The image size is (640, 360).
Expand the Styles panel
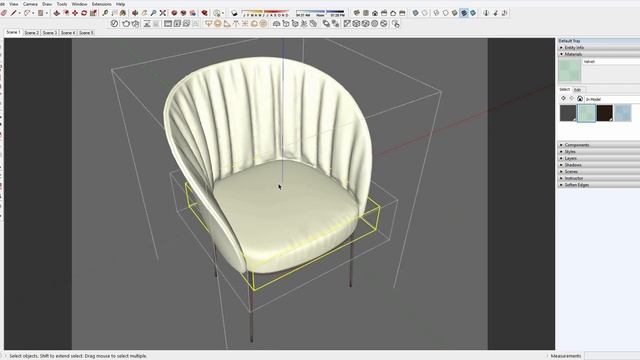pos(599,151)
